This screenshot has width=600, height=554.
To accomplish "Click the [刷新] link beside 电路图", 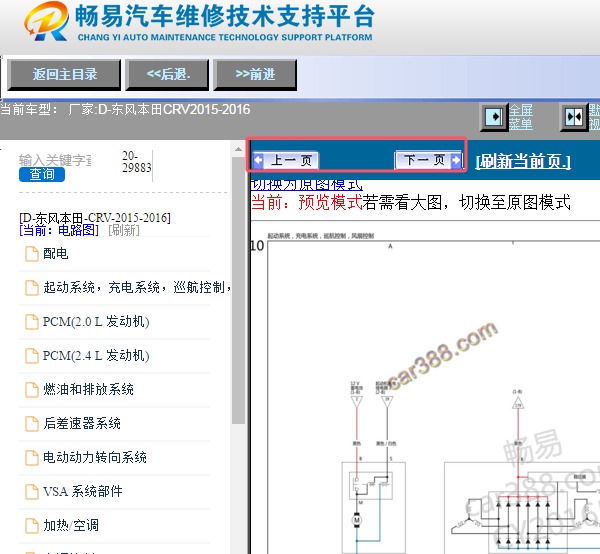I will 124,230.
